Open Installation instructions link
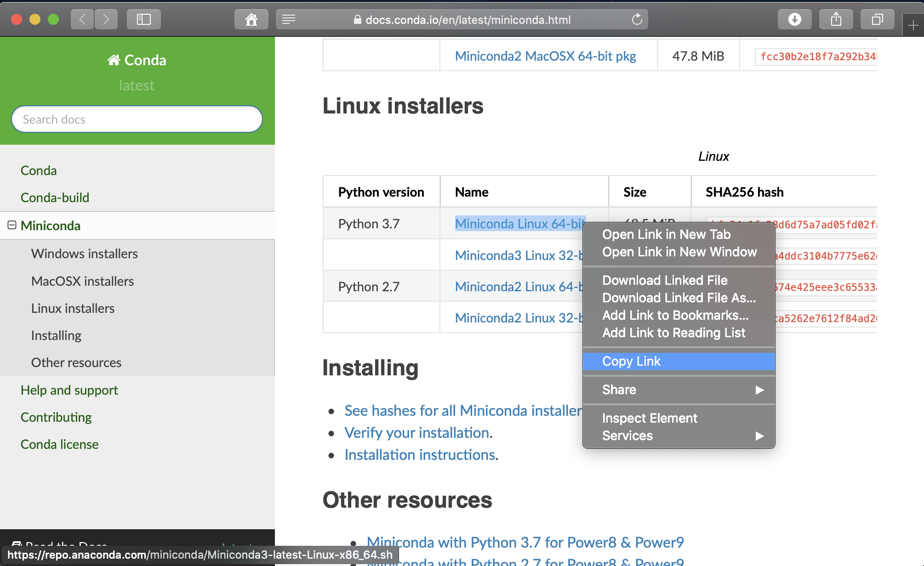Image resolution: width=924 pixels, height=566 pixels. coord(420,455)
